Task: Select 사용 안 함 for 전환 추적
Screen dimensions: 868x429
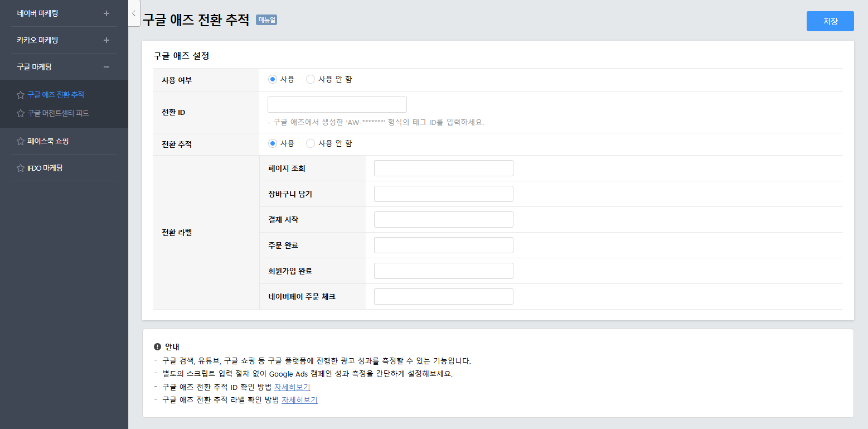Action: pyautogui.click(x=311, y=143)
